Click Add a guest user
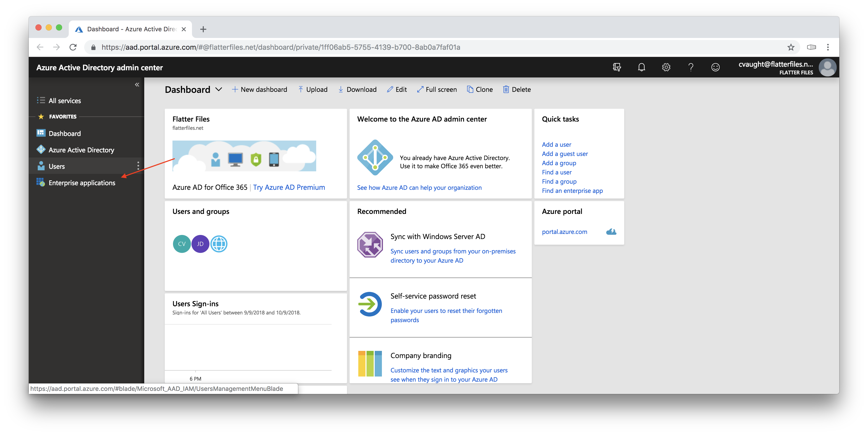The image size is (868, 435). coord(565,154)
